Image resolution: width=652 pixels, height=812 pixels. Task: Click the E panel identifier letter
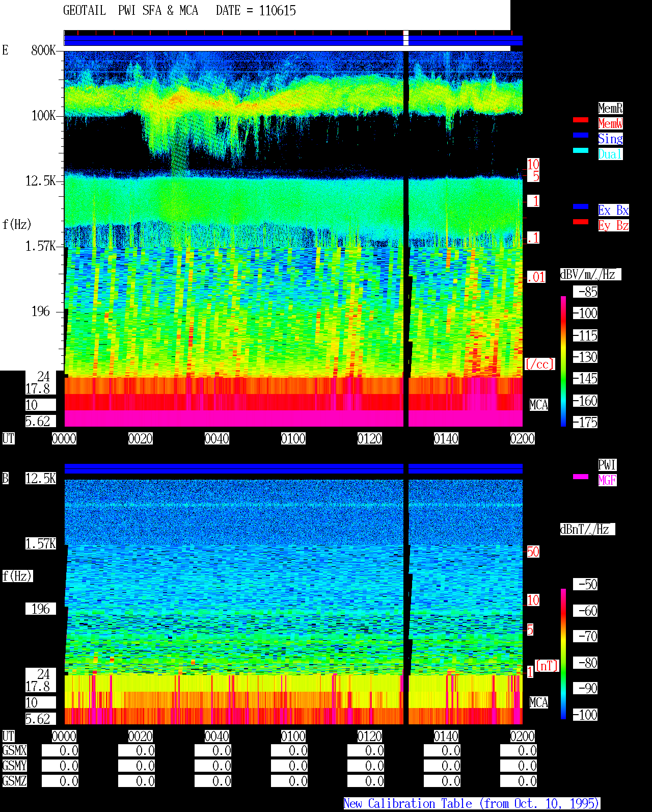5,50
